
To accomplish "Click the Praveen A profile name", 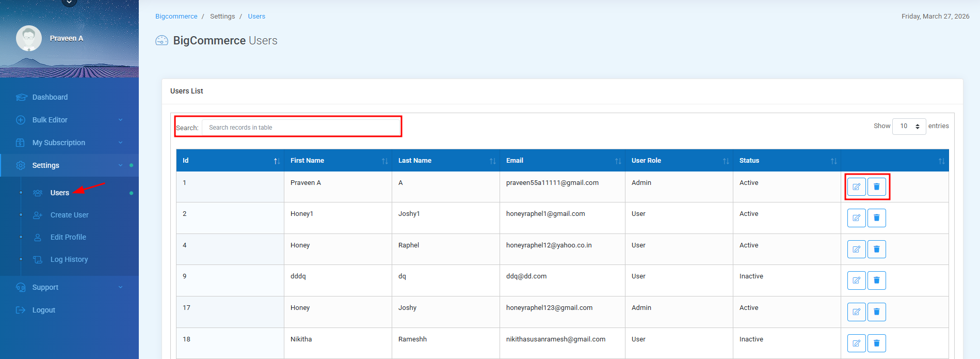I will (66, 38).
